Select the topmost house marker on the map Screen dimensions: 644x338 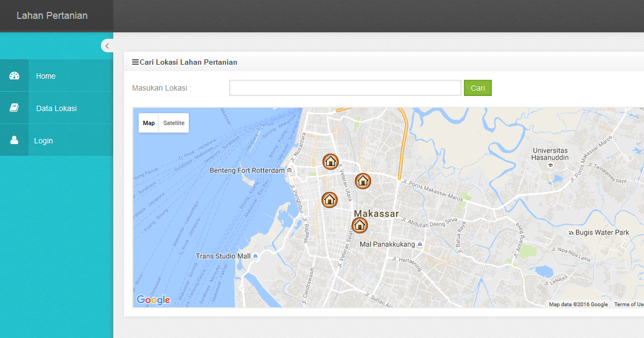pos(331,162)
